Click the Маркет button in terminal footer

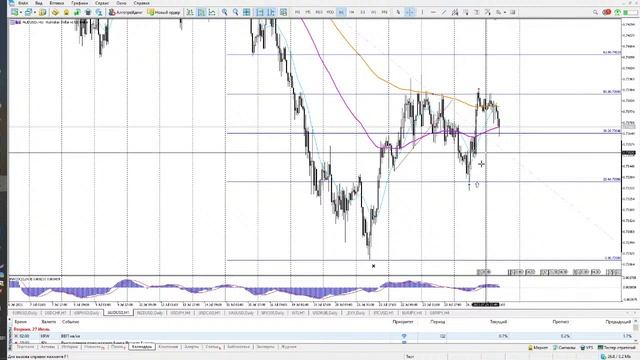pyautogui.click(x=538, y=347)
